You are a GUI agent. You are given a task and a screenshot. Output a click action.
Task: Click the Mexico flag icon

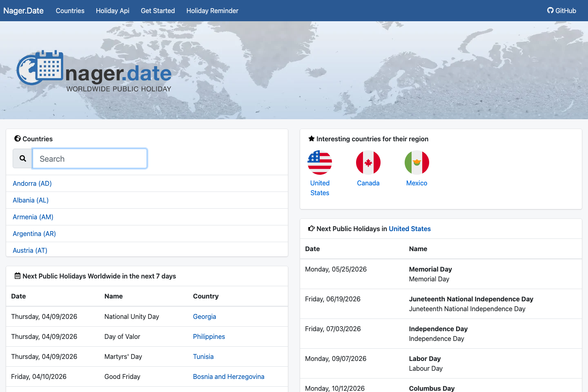416,162
